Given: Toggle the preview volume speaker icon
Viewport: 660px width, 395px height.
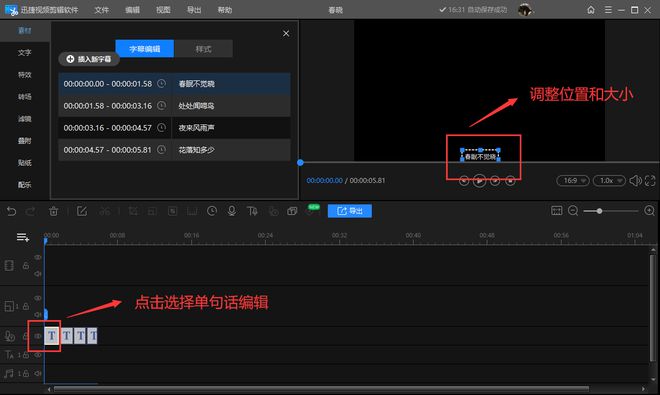Looking at the screenshot, I should click(x=635, y=181).
